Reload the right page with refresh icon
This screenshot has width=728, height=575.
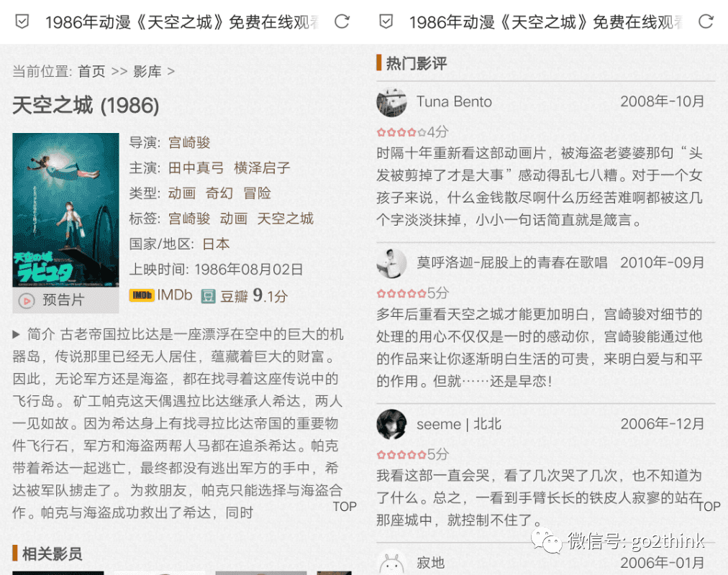click(x=706, y=22)
